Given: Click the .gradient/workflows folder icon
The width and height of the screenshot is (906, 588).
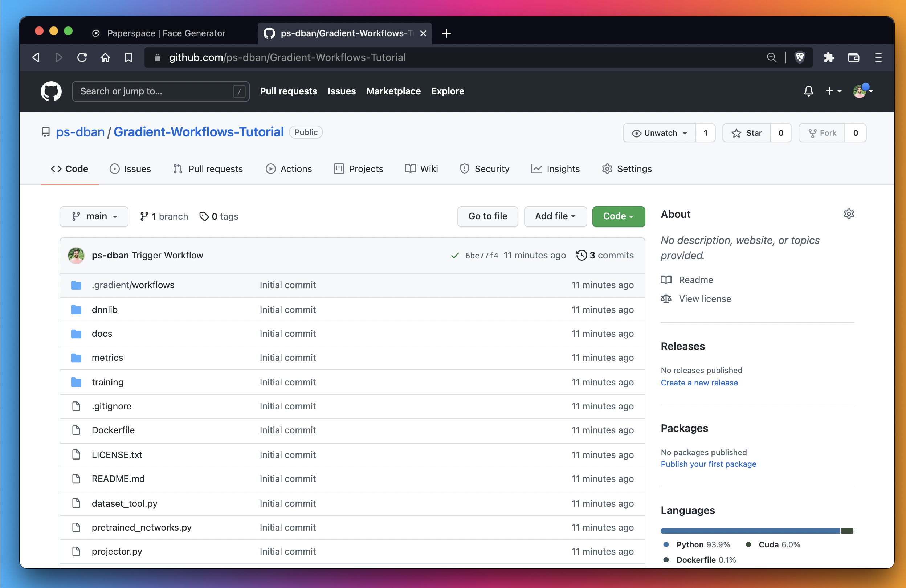Looking at the screenshot, I should [x=76, y=285].
